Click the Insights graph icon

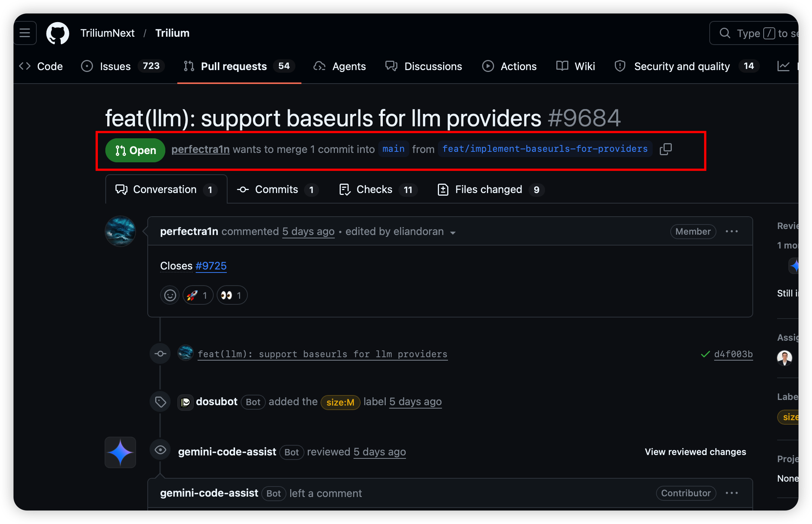(x=783, y=66)
